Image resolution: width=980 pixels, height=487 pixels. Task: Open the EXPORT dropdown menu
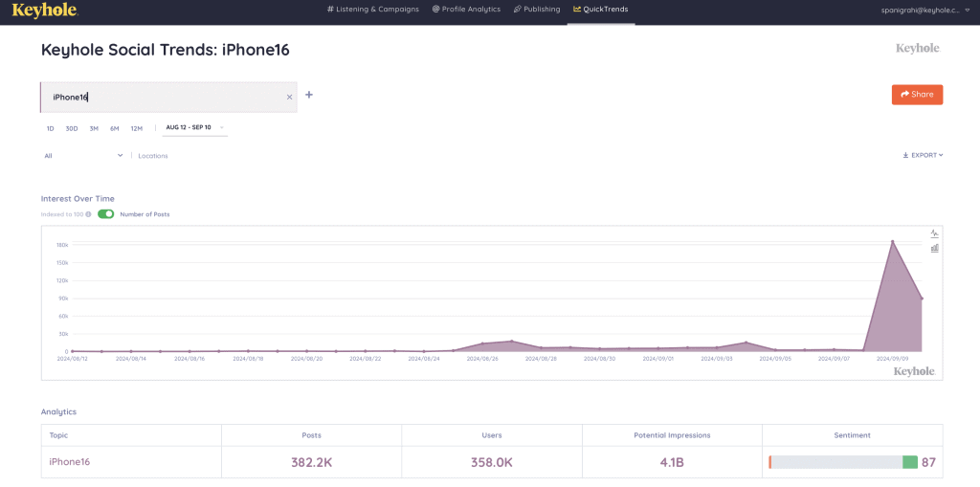[923, 155]
